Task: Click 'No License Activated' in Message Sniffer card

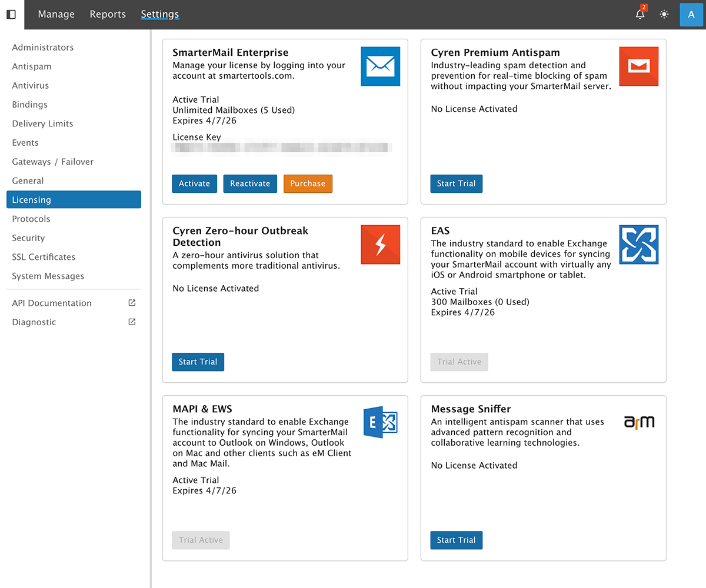Action: (474, 465)
